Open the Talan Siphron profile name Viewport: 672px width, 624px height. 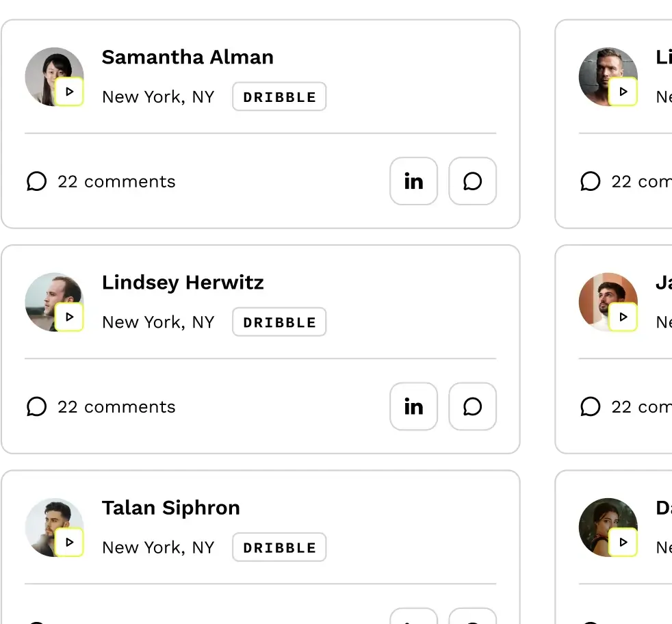point(171,508)
